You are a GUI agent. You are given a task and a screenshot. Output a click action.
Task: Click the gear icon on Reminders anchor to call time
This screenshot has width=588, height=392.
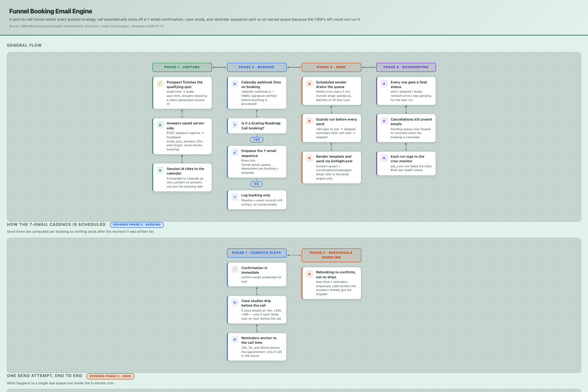(235, 339)
